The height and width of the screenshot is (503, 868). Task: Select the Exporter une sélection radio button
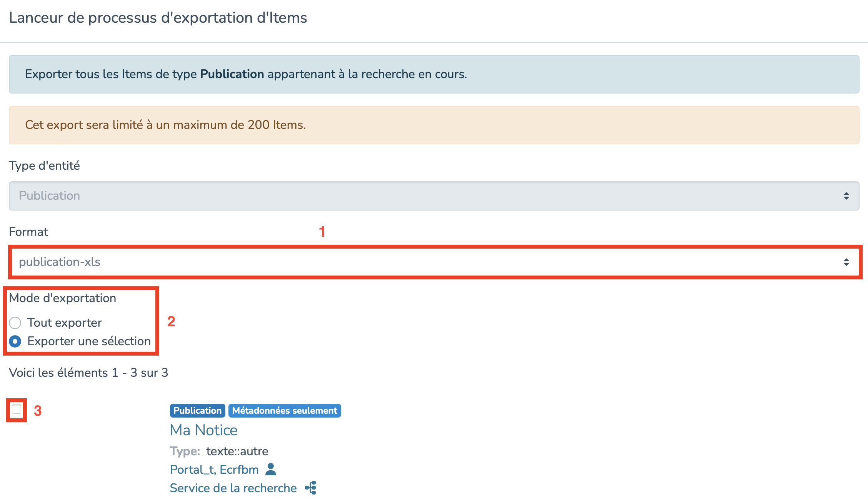15,341
